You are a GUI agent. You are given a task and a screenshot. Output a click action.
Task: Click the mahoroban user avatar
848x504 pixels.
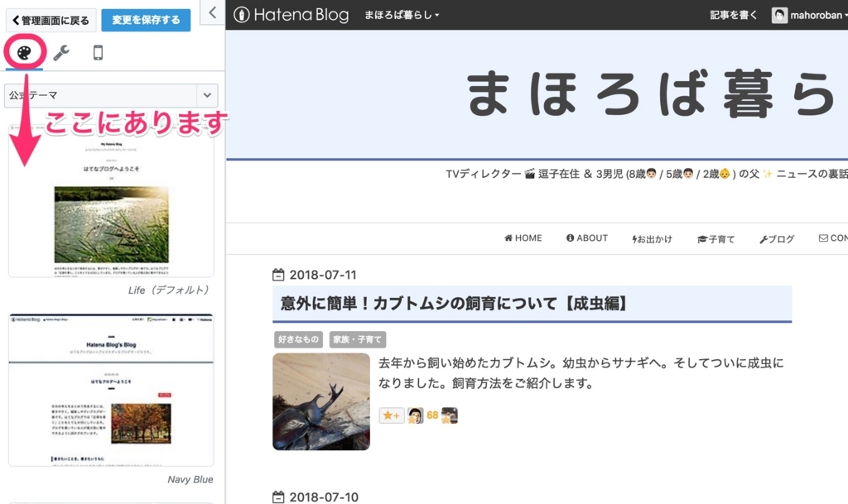click(779, 15)
